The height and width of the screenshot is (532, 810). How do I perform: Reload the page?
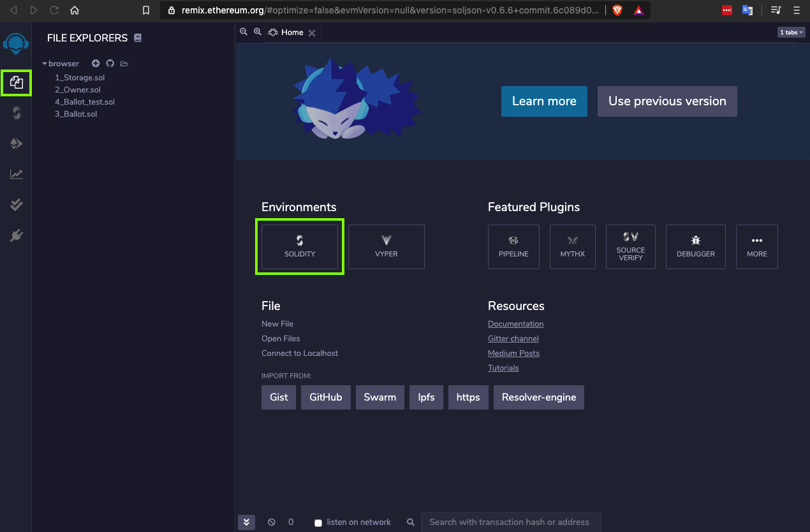coord(54,10)
